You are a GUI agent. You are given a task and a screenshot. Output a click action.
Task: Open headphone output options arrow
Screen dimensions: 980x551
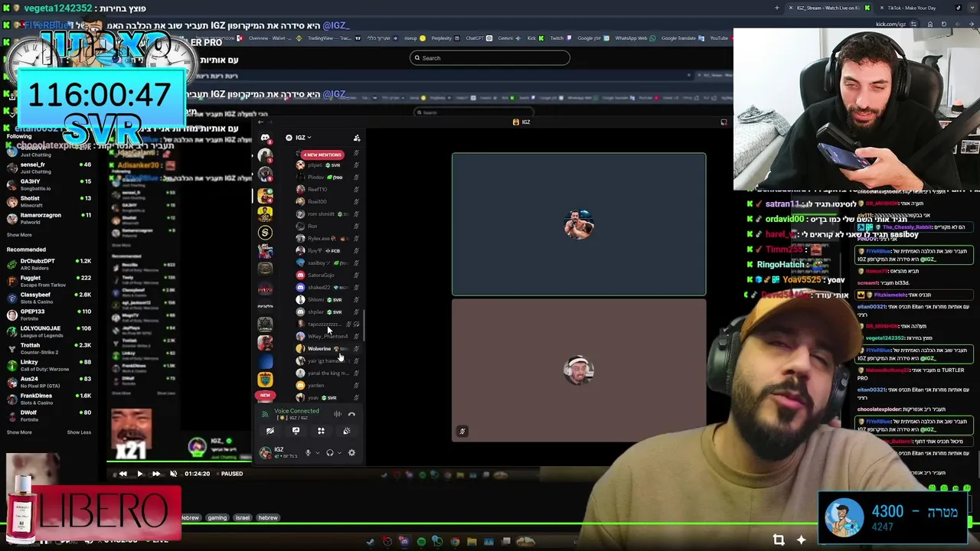click(x=339, y=452)
